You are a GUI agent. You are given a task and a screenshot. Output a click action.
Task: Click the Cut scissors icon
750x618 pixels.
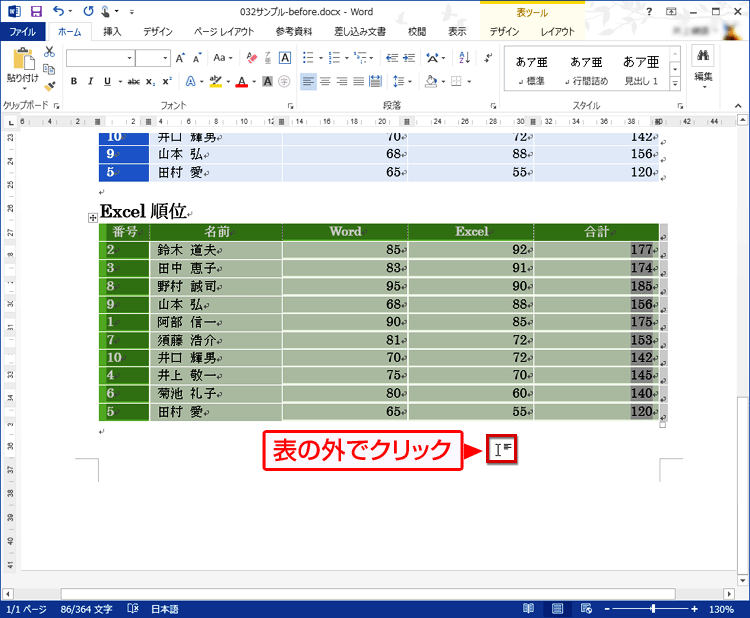click(x=49, y=52)
